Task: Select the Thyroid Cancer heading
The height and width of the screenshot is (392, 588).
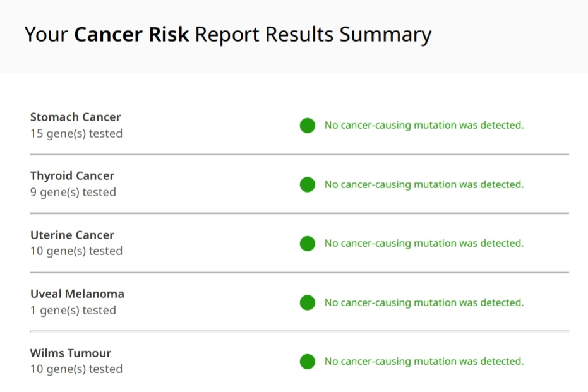Action: (x=72, y=175)
